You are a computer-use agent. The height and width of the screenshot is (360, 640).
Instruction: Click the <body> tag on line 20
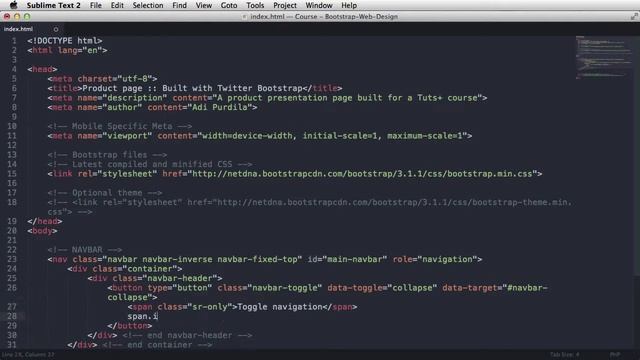[42, 231]
